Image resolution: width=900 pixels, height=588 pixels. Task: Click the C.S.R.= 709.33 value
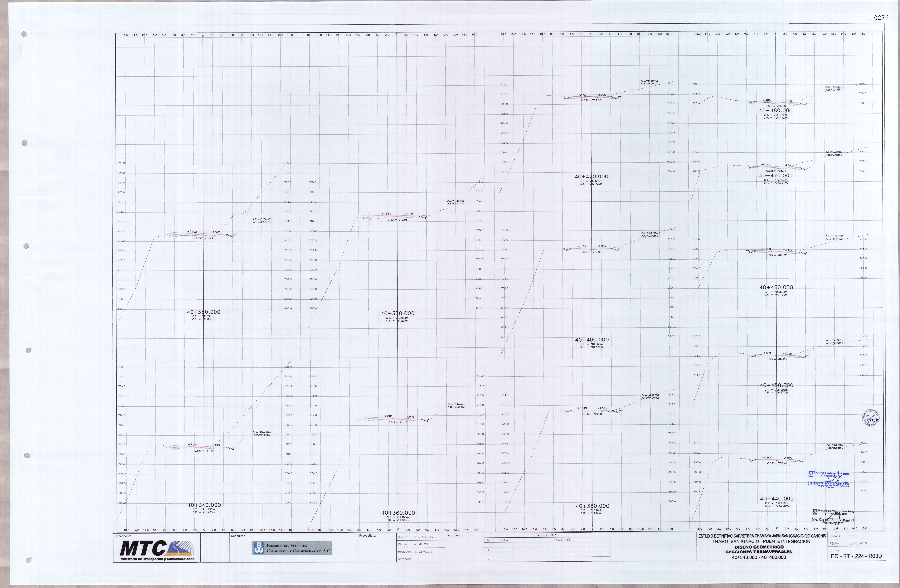[591, 101]
